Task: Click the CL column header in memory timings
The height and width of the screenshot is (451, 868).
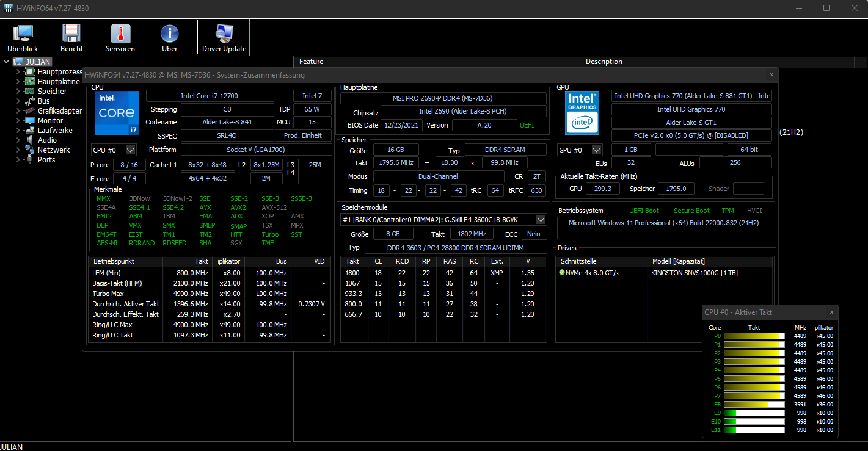Action: tap(378, 261)
